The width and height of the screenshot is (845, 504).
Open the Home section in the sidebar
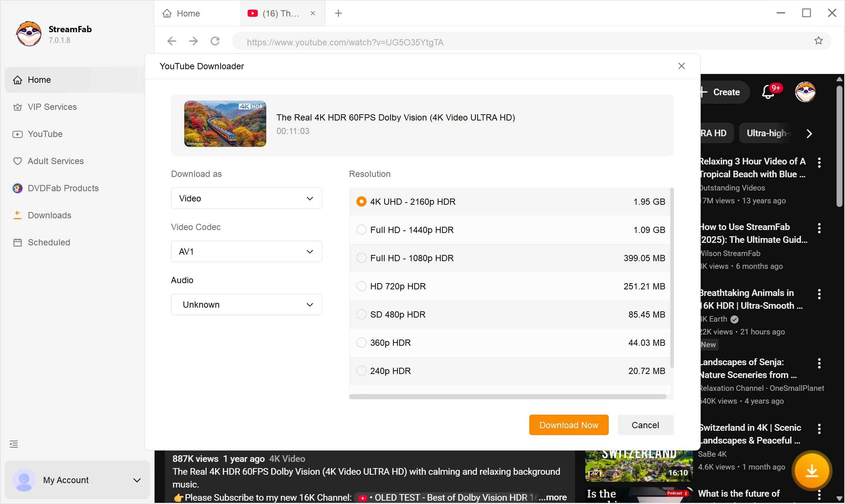coord(39,79)
